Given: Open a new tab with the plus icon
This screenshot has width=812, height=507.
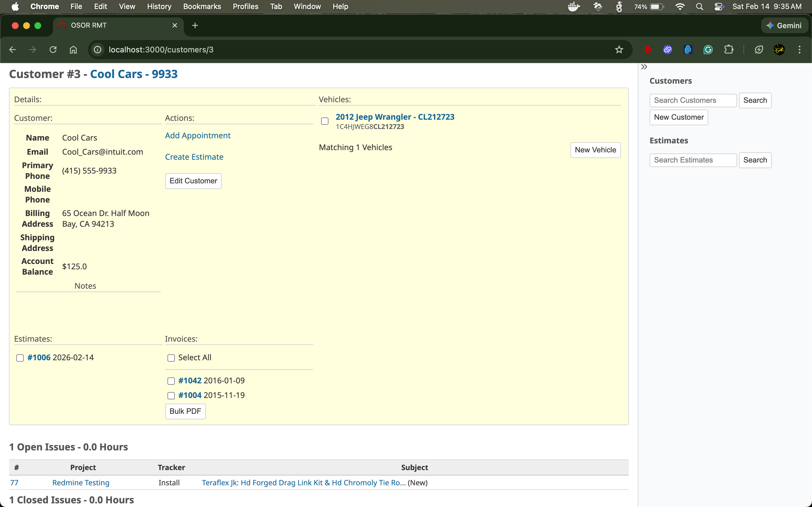Looking at the screenshot, I should tap(195, 25).
